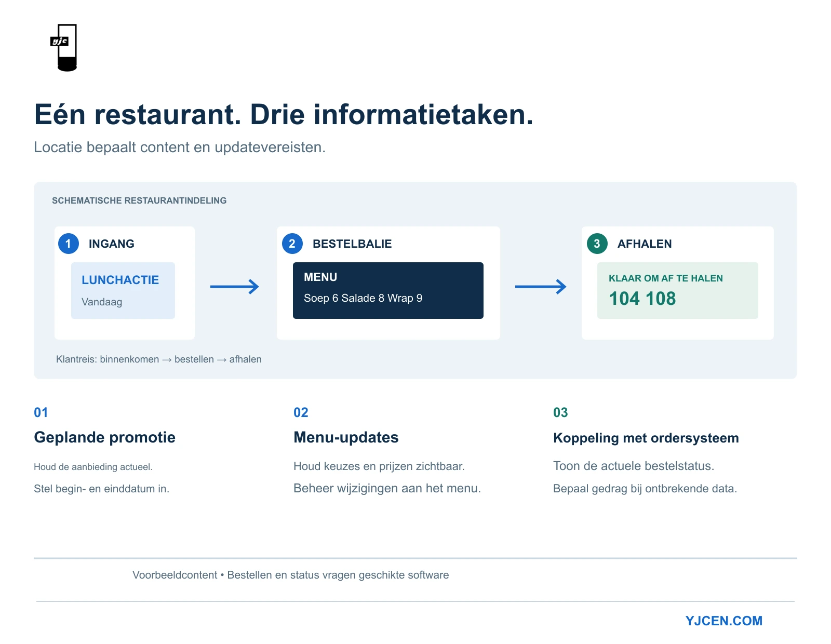Screen dimensions: 831x644
Task: Select the 'Soep 6 Salade 8 Wrap 9' line
Action: tap(363, 298)
